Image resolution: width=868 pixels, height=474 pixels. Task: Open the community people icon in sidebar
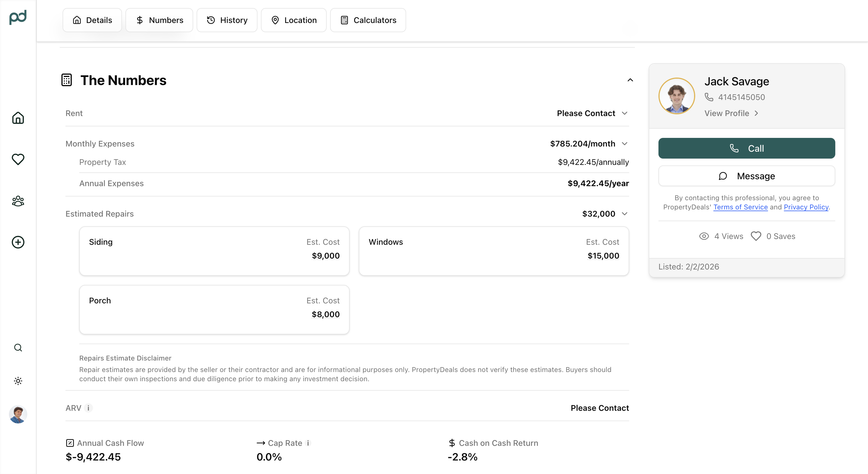(18, 201)
